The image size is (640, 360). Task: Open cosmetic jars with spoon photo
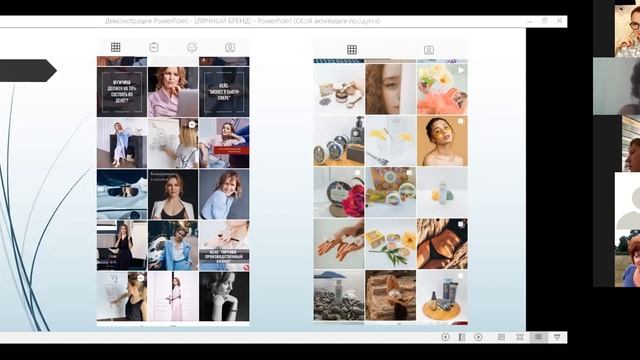point(339,89)
